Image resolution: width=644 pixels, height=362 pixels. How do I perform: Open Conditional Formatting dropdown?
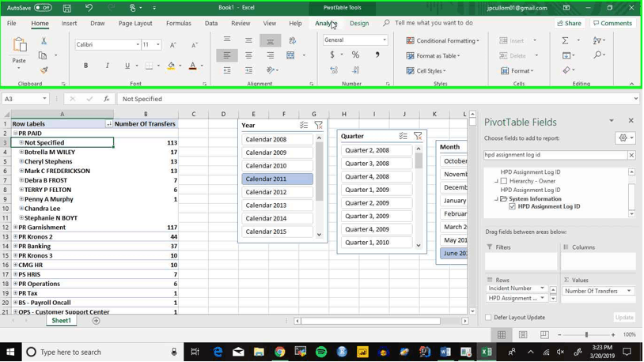[442, 40]
